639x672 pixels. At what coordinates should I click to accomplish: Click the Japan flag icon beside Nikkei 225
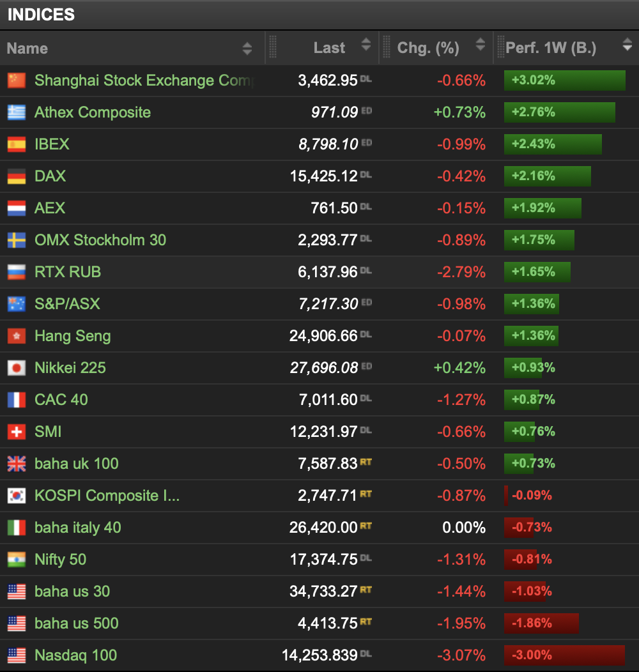pos(17,368)
